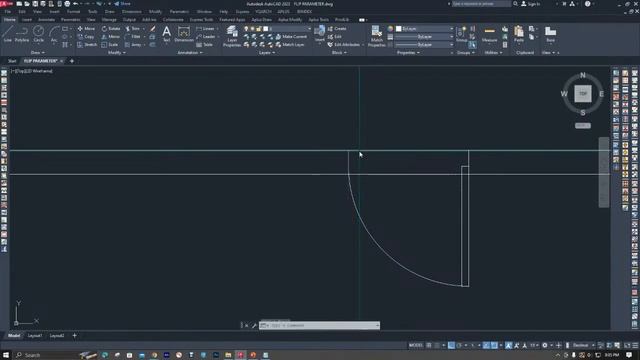Open the Dimension menu

tap(132, 12)
